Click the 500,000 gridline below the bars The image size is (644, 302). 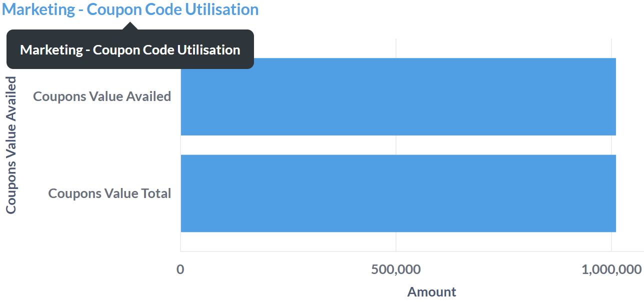point(396,242)
